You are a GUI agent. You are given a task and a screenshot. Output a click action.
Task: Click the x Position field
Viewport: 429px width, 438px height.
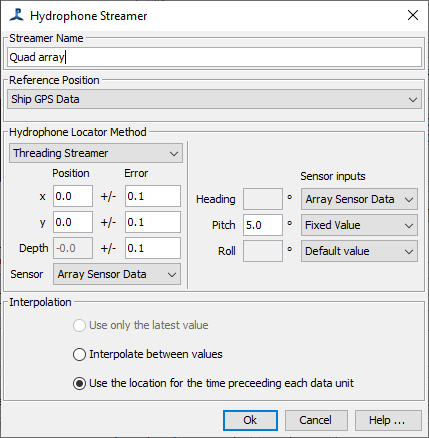(73, 196)
